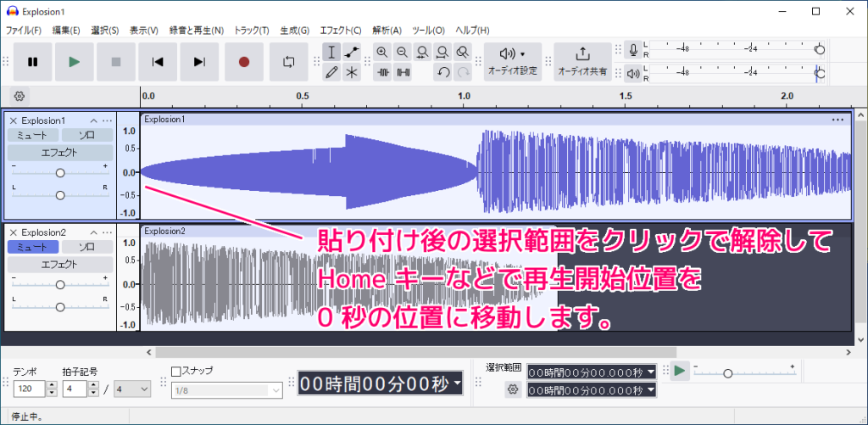Skip to start of project
Screen dimensions: 868x425
158,62
